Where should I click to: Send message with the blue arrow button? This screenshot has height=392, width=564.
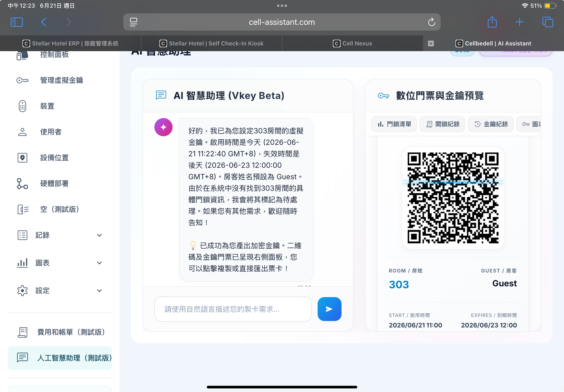[329, 309]
